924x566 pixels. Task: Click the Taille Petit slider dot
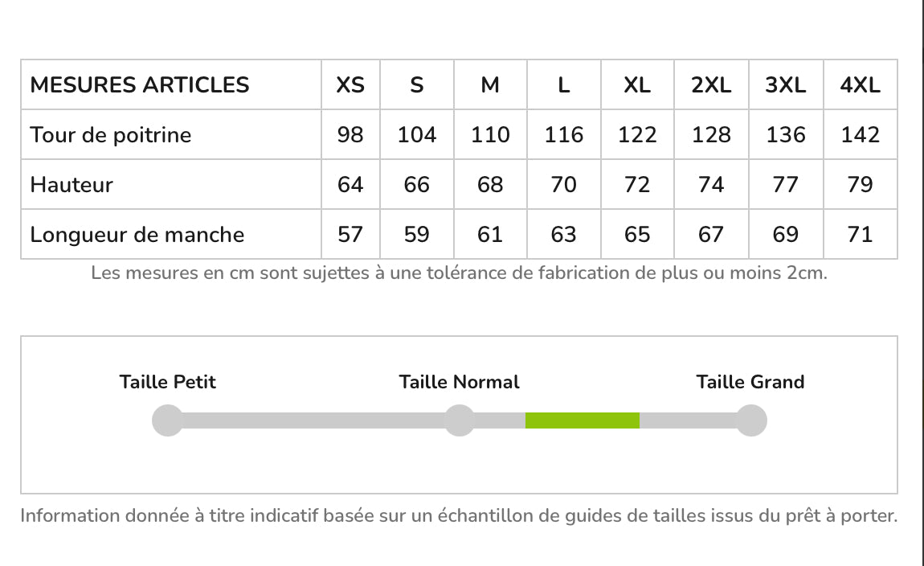[x=168, y=420]
